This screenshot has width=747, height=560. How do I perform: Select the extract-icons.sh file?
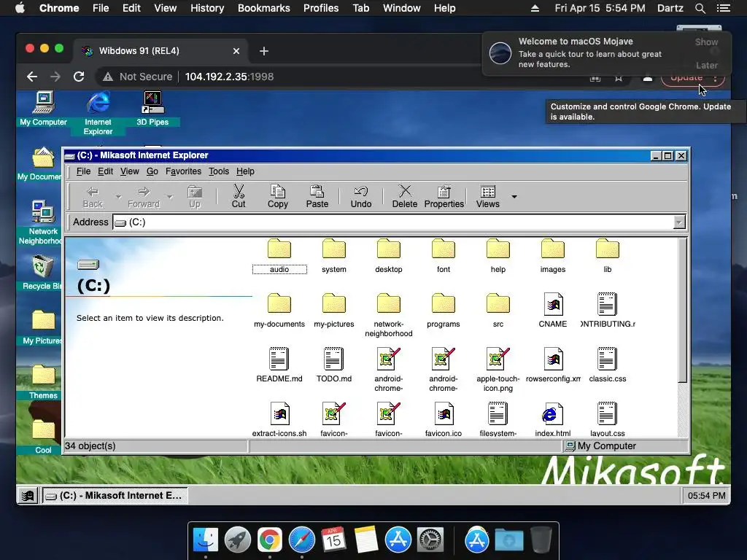click(279, 420)
